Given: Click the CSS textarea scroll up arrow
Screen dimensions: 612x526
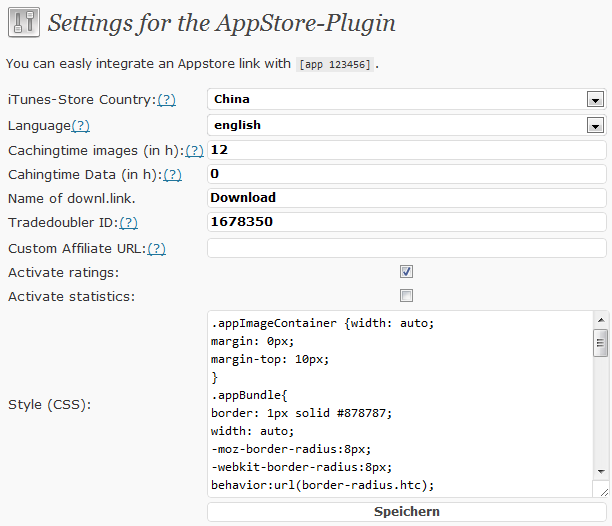Looking at the screenshot, I should (x=601, y=320).
